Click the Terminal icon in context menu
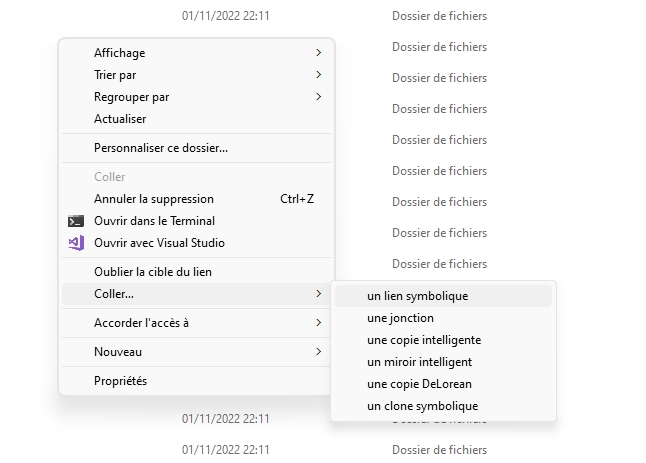The height and width of the screenshot is (463, 646). [x=76, y=221]
